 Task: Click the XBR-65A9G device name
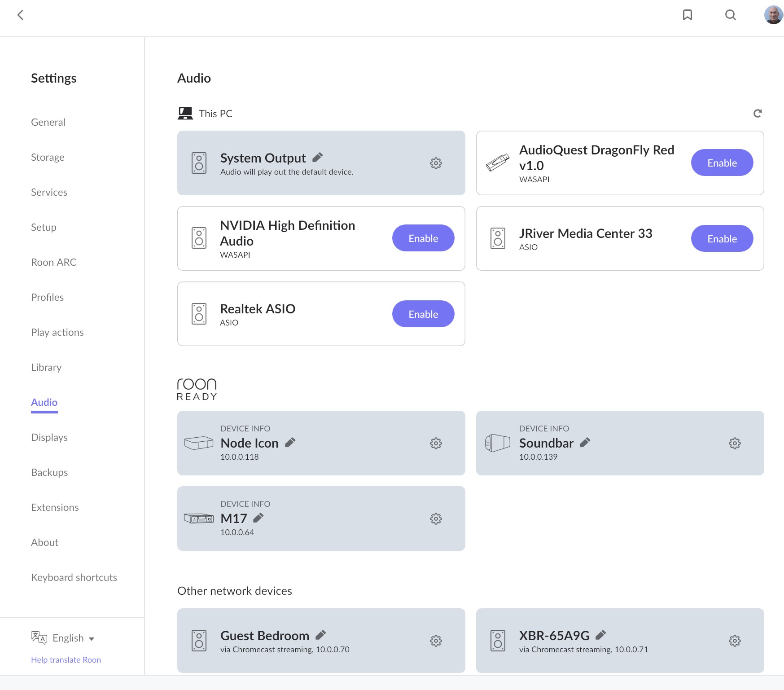click(x=554, y=636)
